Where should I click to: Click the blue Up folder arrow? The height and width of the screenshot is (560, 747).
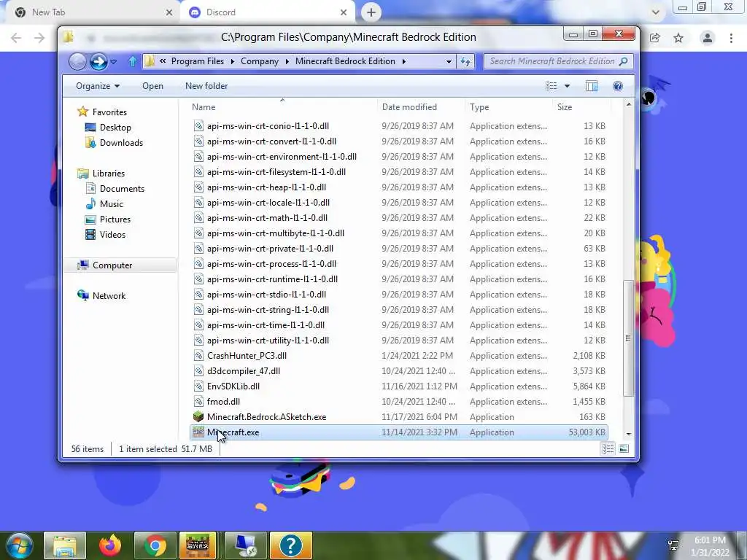(x=133, y=61)
